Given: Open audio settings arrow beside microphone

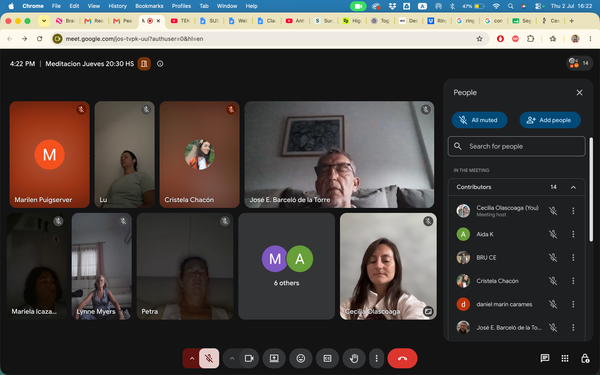Looking at the screenshot, I should (x=192, y=358).
